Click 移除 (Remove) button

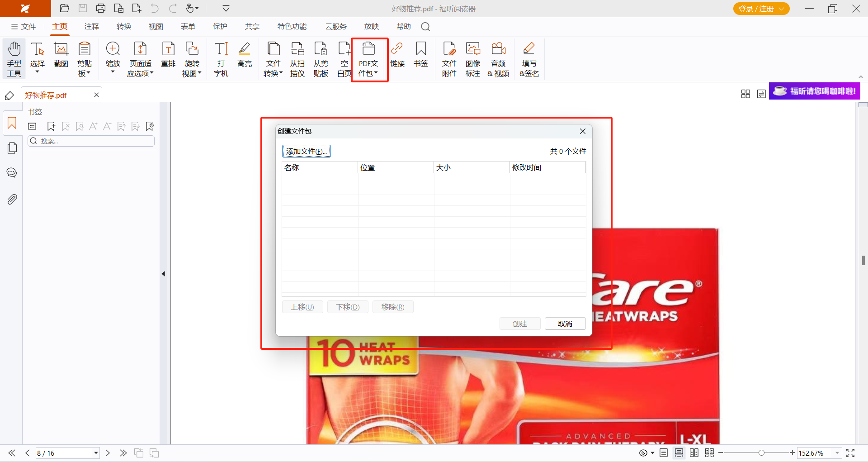(x=393, y=307)
